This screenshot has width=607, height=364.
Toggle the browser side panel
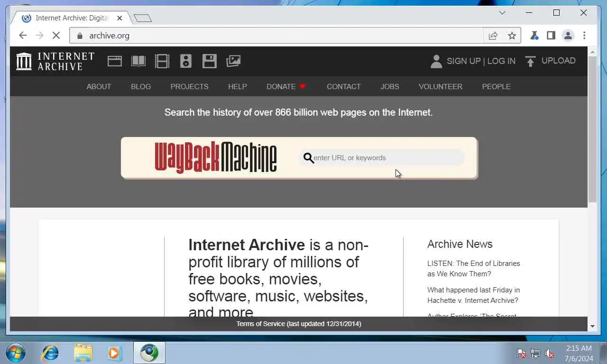[551, 36]
